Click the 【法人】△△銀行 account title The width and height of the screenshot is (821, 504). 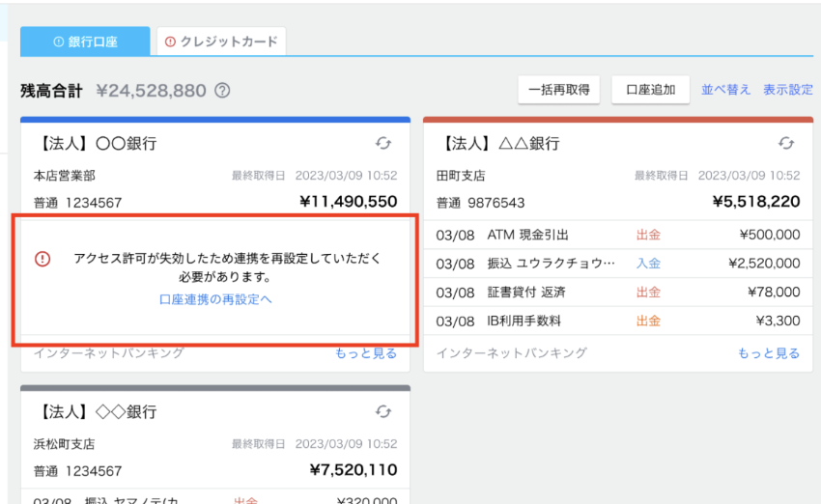(x=498, y=144)
